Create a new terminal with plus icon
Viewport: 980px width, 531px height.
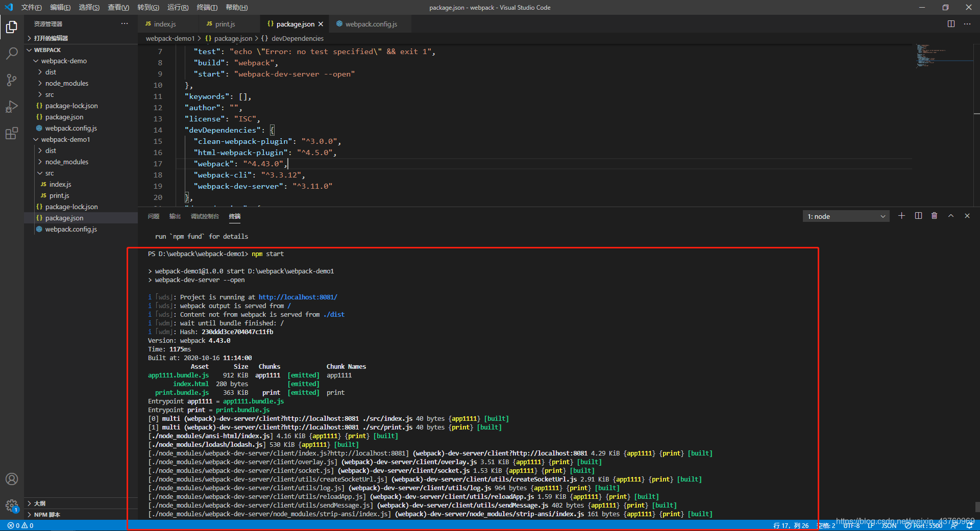902,216
